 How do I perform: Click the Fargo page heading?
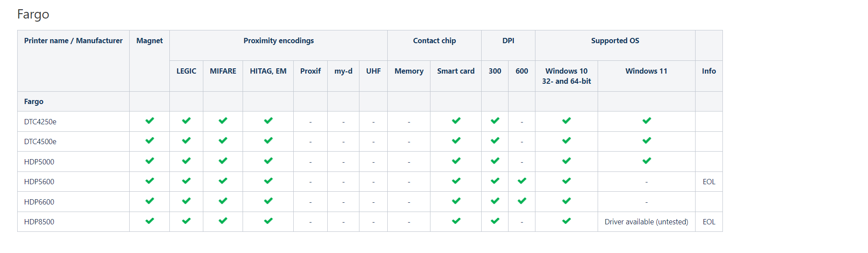(x=33, y=14)
